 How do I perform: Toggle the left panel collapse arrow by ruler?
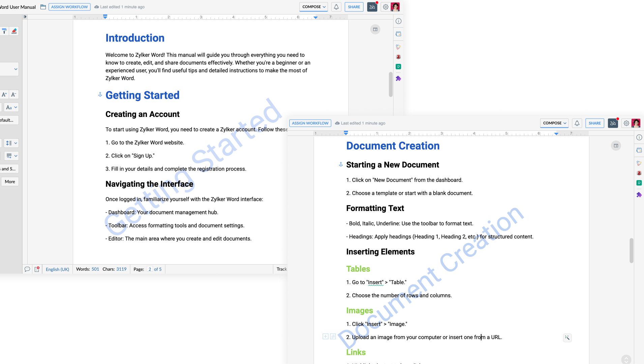click(x=25, y=17)
